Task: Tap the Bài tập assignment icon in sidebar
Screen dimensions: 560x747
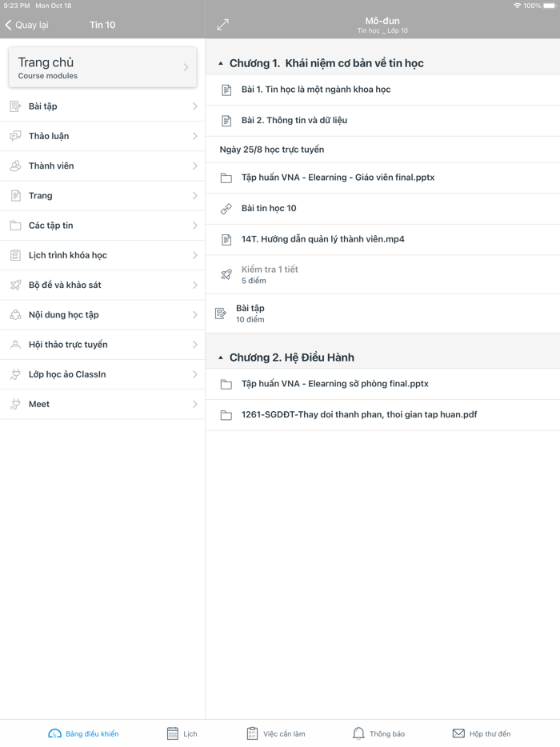Action: (x=15, y=106)
